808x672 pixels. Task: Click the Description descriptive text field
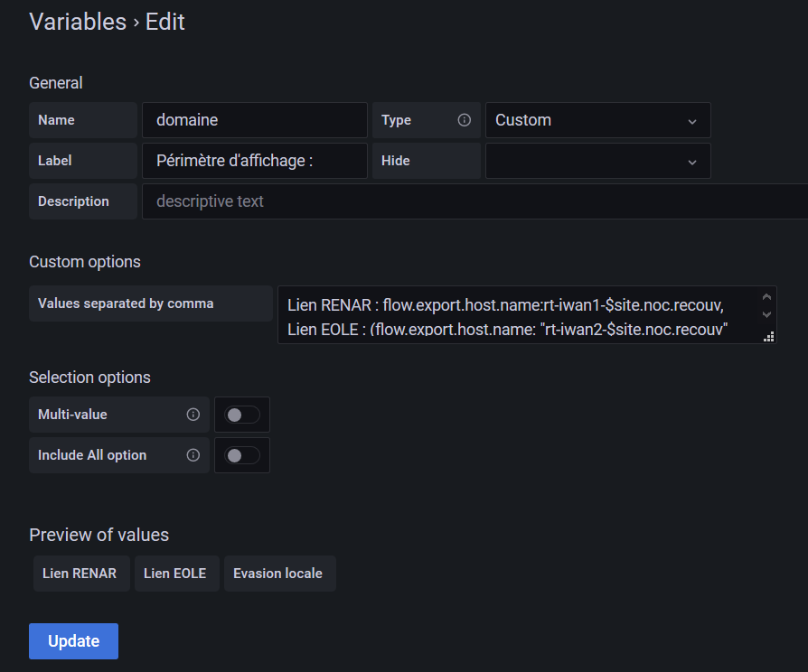474,201
